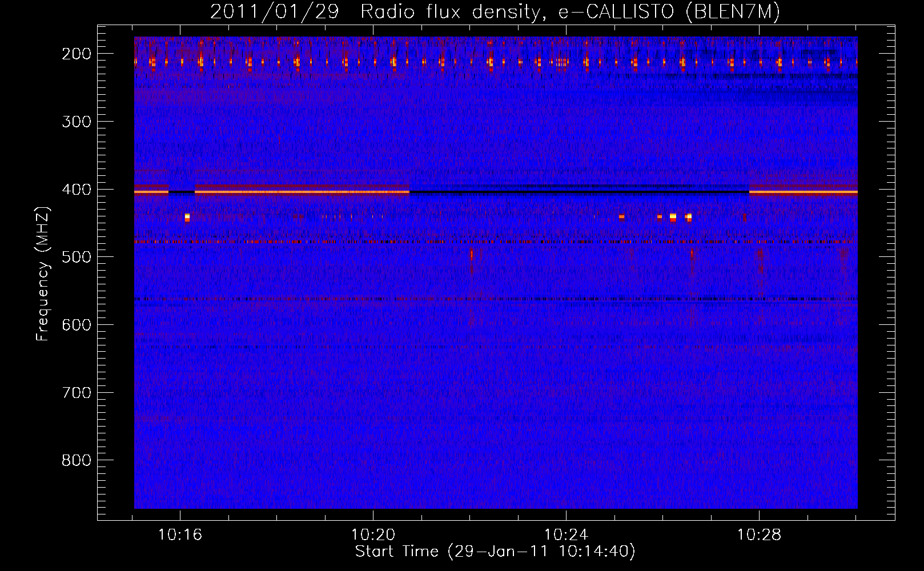Click the 300 frequency tick label
The image size is (924, 571).
[77, 122]
